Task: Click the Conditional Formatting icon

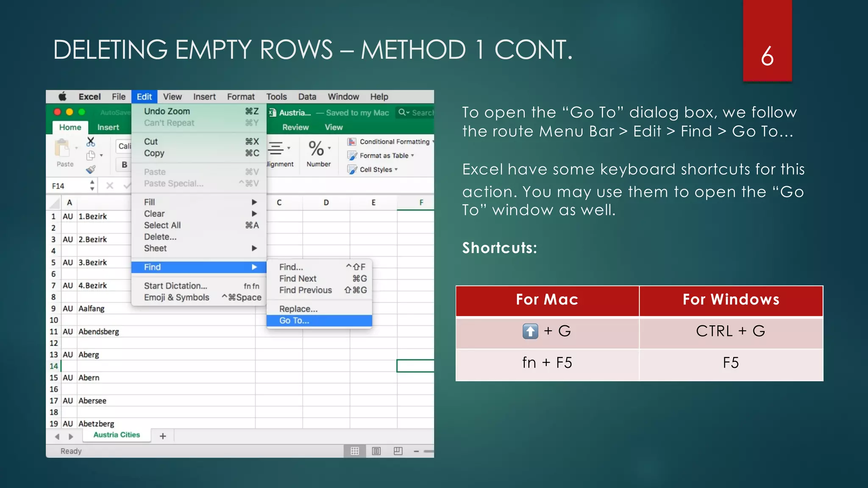Action: tap(352, 141)
